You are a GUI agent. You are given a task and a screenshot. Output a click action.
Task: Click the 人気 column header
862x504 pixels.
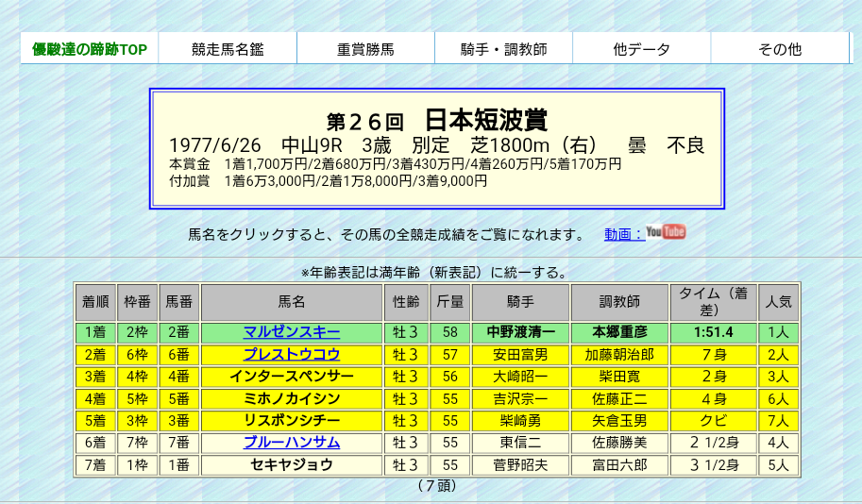(x=778, y=302)
